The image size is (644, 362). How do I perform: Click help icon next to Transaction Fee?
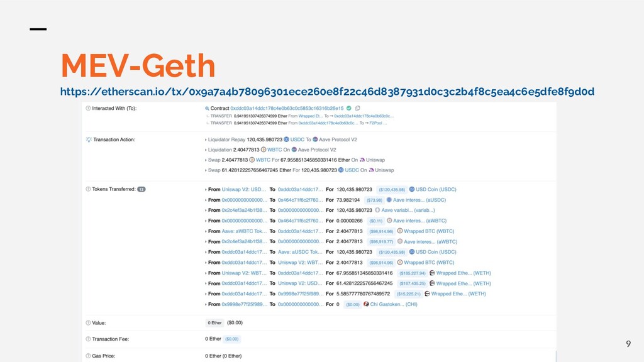(88, 339)
